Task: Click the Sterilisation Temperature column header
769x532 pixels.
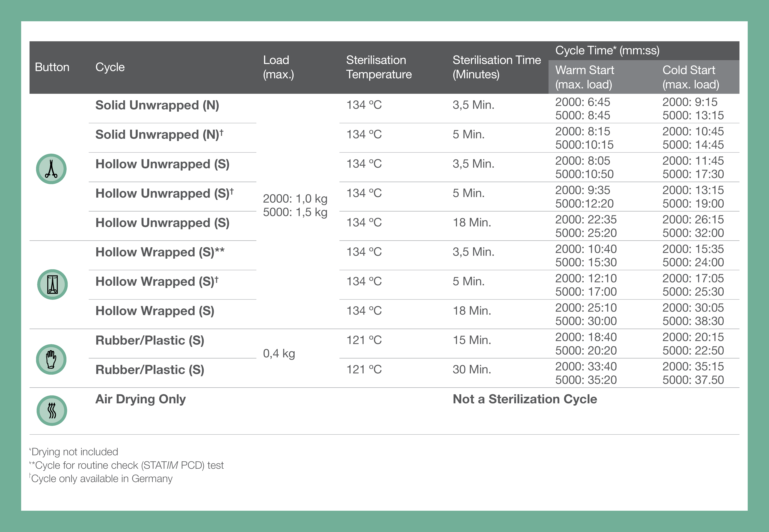Action: click(x=379, y=67)
